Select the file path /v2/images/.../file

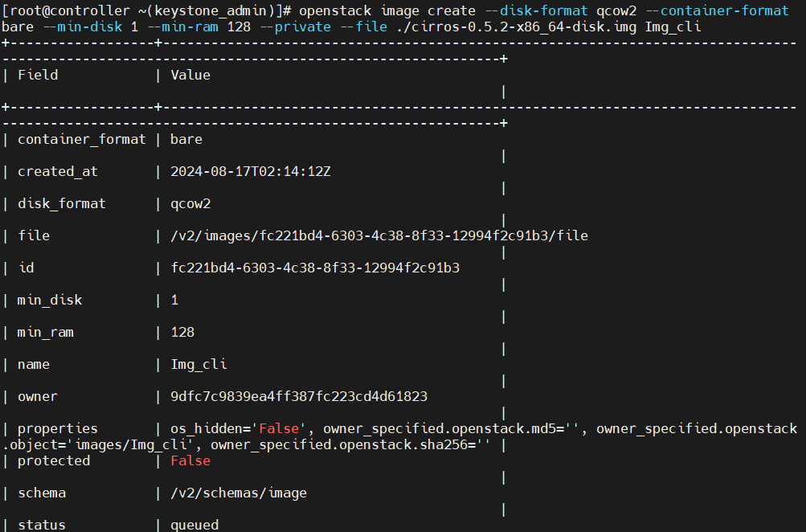coord(379,236)
